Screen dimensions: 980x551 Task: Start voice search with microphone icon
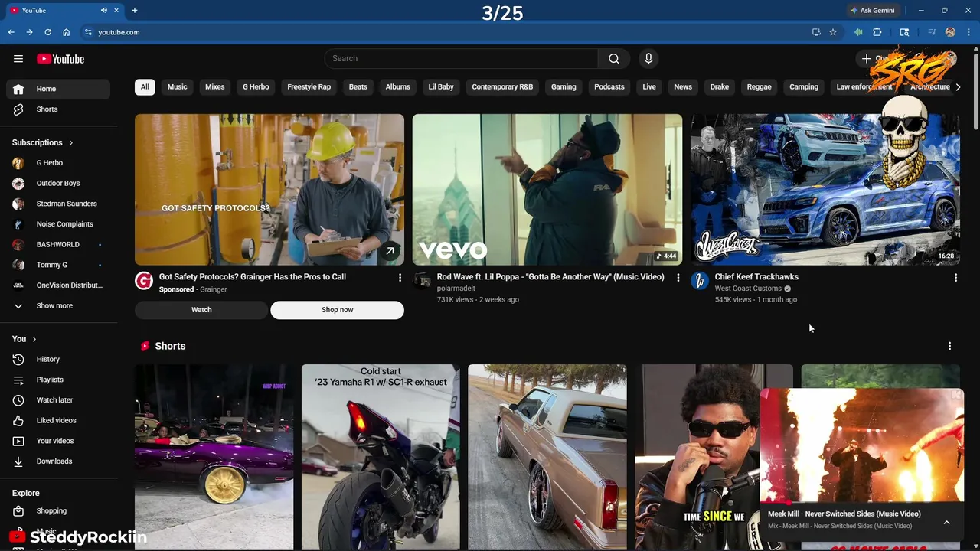point(648,59)
